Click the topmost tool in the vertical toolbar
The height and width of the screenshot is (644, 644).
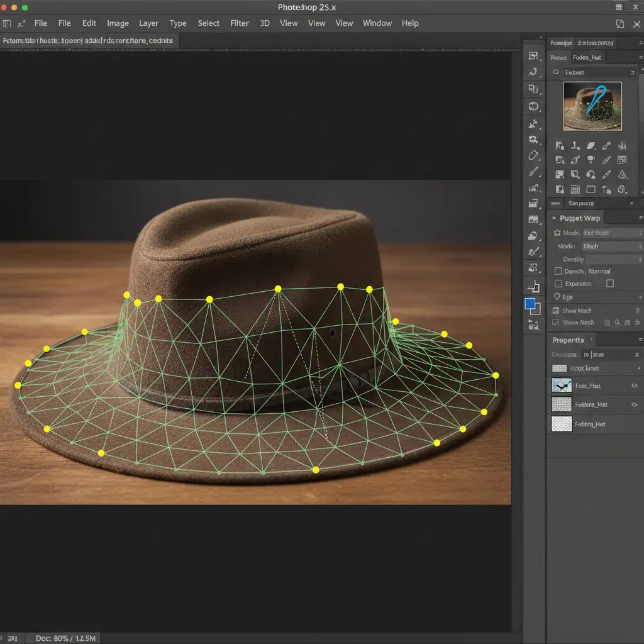pos(534,57)
